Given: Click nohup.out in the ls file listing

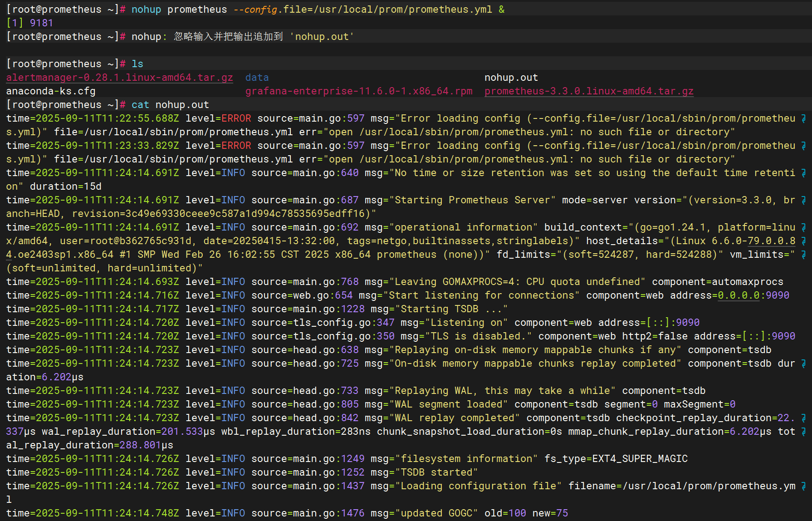Looking at the screenshot, I should 511,78.
